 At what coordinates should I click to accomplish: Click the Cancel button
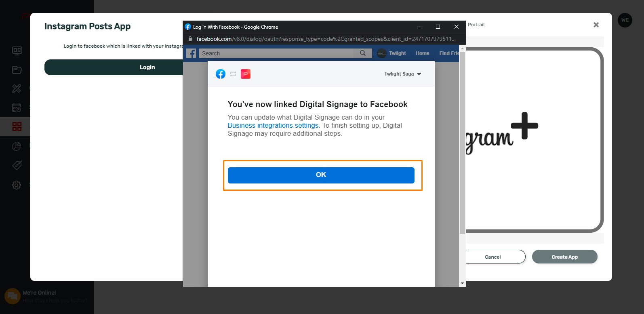[495, 257]
